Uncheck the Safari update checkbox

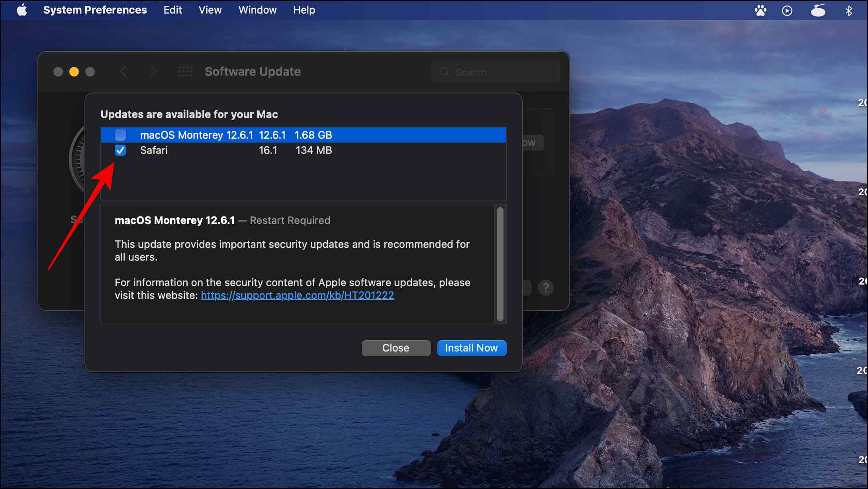pos(120,150)
